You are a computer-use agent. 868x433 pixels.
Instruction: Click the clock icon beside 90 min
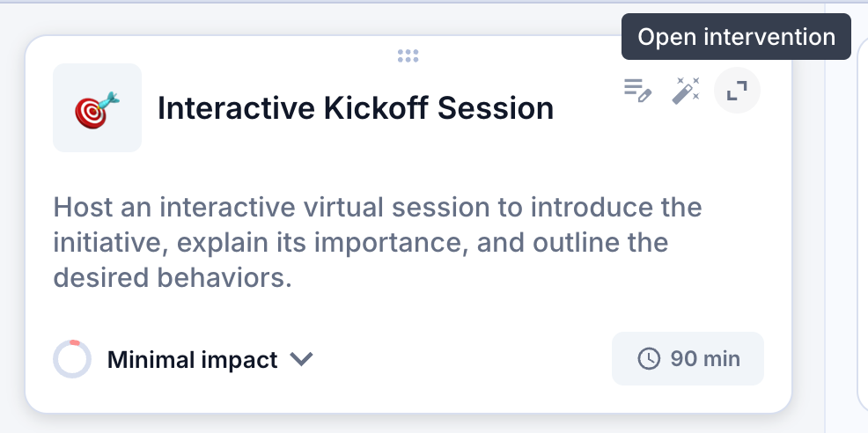click(649, 359)
